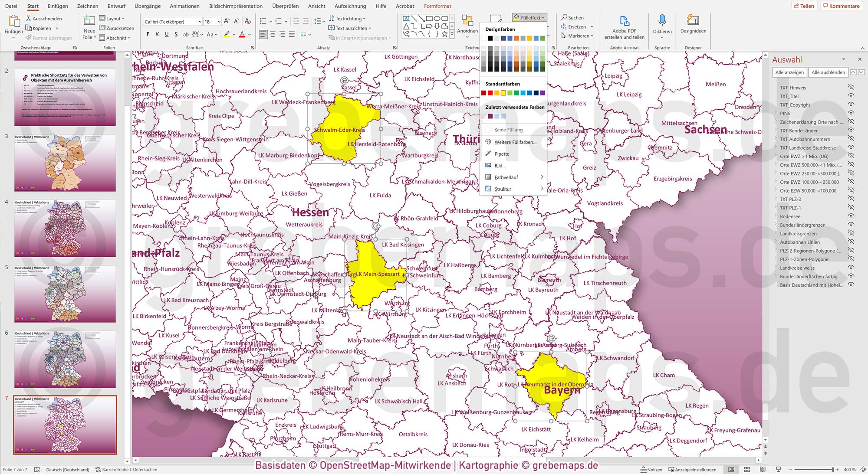Show the hidden TXT_Hinweis layer
This screenshot has width=868, height=474.
tap(852, 87)
